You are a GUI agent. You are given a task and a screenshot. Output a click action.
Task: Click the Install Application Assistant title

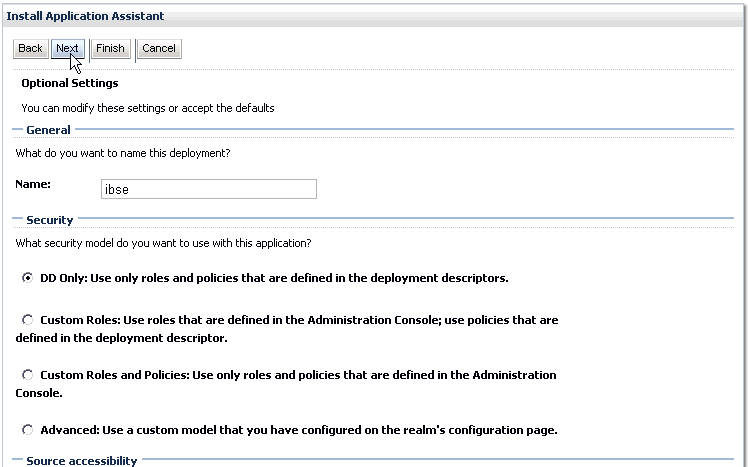85,16
